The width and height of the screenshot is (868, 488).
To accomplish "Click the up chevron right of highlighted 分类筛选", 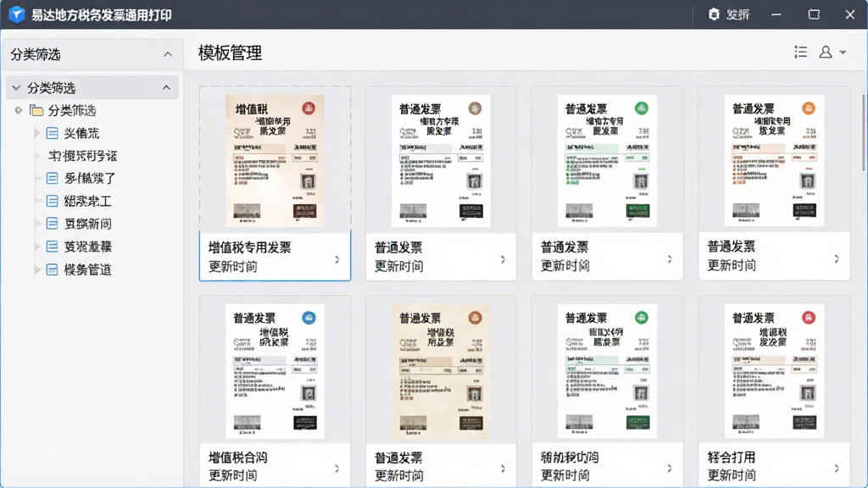I will pos(166,87).
